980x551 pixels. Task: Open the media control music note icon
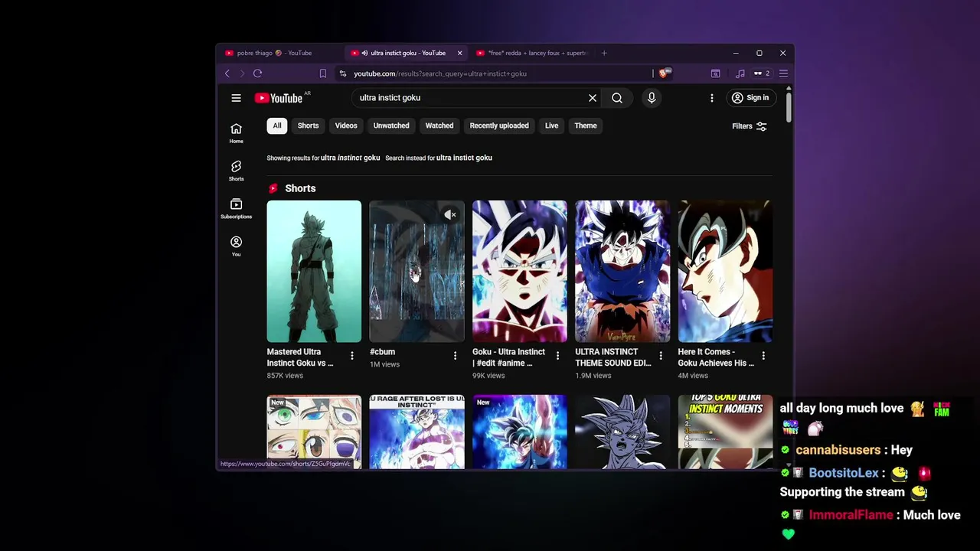[740, 73]
